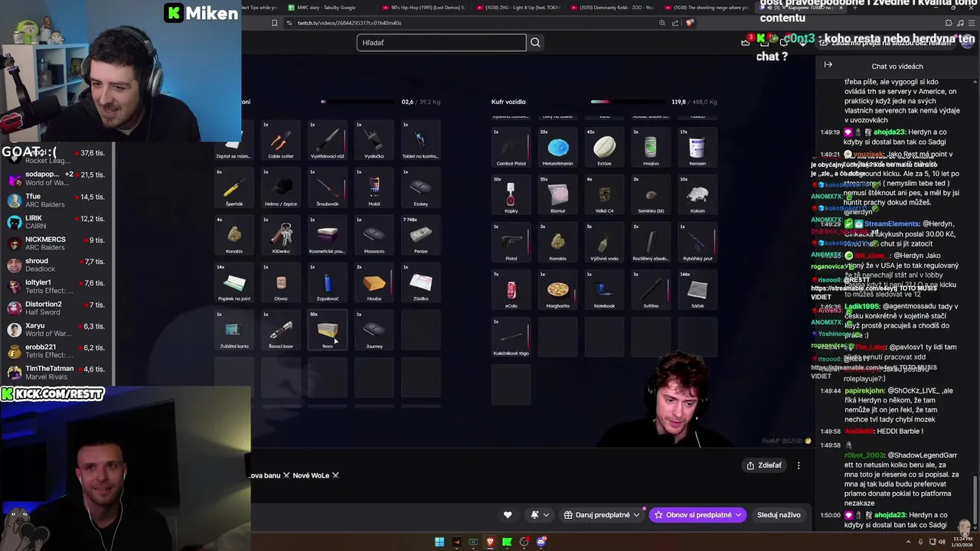
Task: Select the eCola can in trunk
Action: click(x=511, y=289)
